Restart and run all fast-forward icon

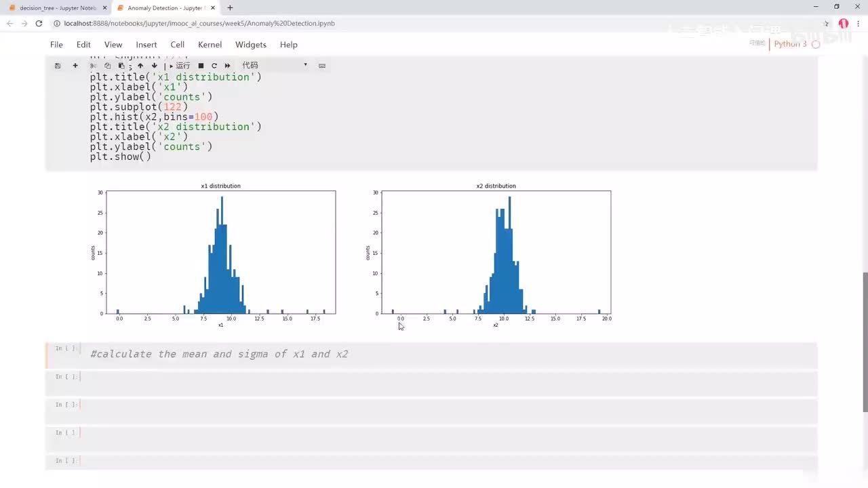coord(228,66)
